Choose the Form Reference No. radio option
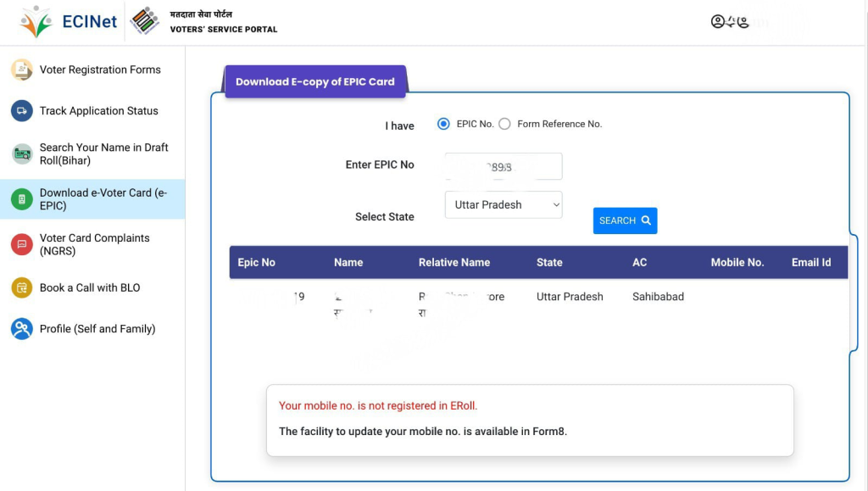 pyautogui.click(x=504, y=124)
